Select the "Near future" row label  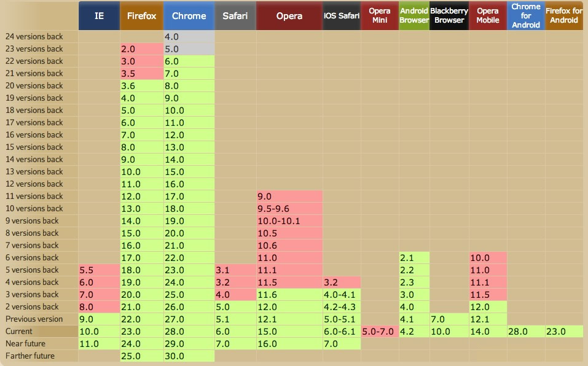[x=25, y=344]
